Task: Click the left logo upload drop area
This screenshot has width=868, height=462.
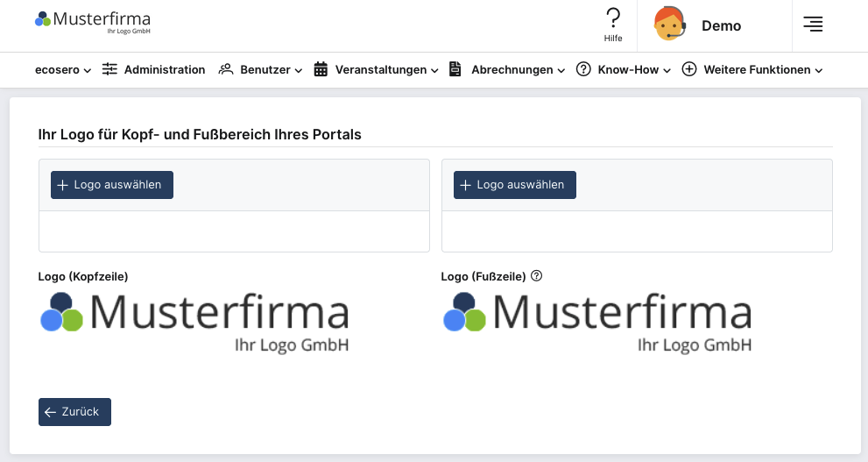Action: tap(234, 231)
